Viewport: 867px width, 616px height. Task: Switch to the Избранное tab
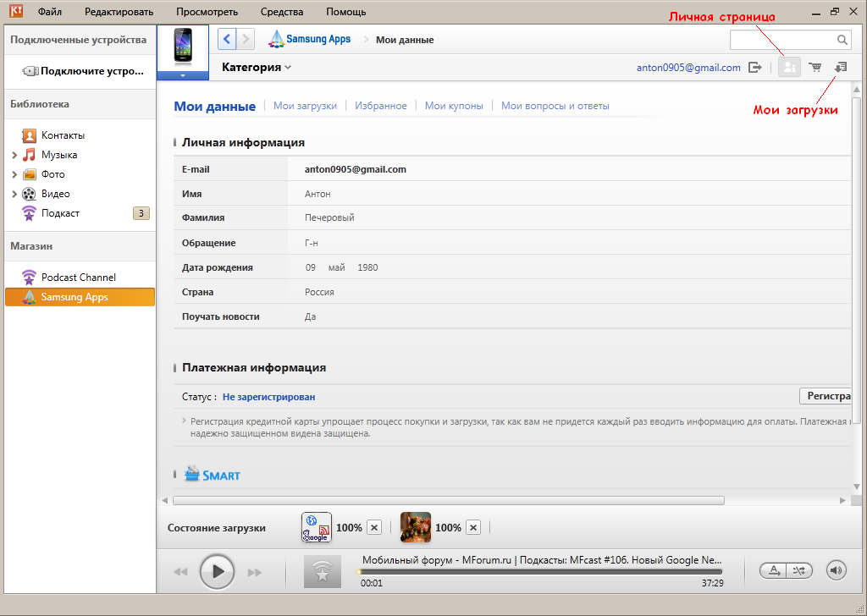(x=381, y=106)
